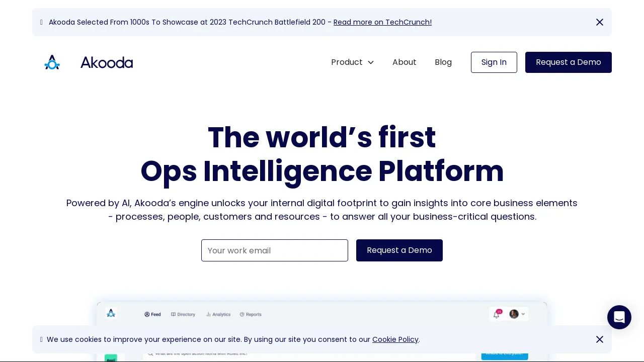The width and height of the screenshot is (644, 362).
Task: Click the Sign In button
Action: 494,62
